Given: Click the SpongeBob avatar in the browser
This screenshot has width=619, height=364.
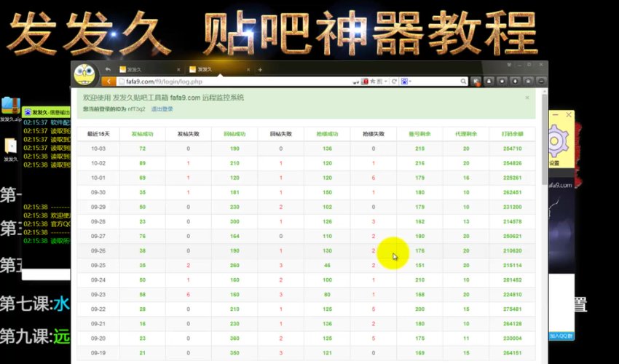Looking at the screenshot, I should point(84,74).
